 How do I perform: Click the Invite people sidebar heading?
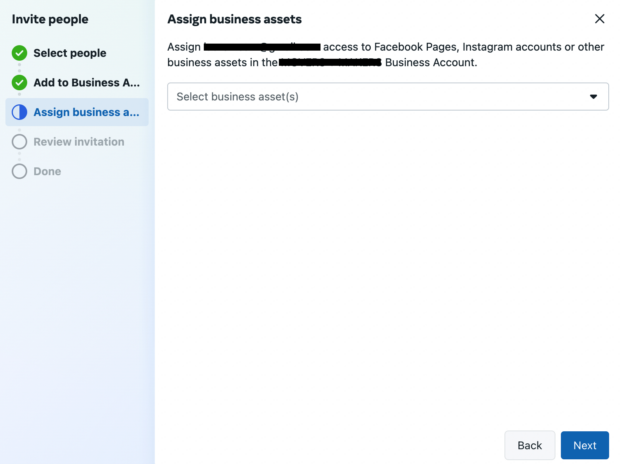click(50, 19)
